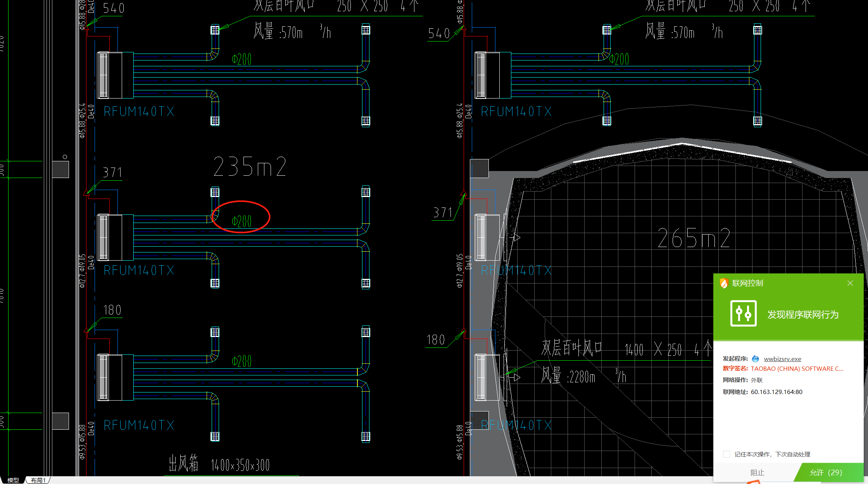Click the TAOBAO (CHINA) SOFTWARE signature text
Viewport: 868px width, 484px height.
point(797,368)
